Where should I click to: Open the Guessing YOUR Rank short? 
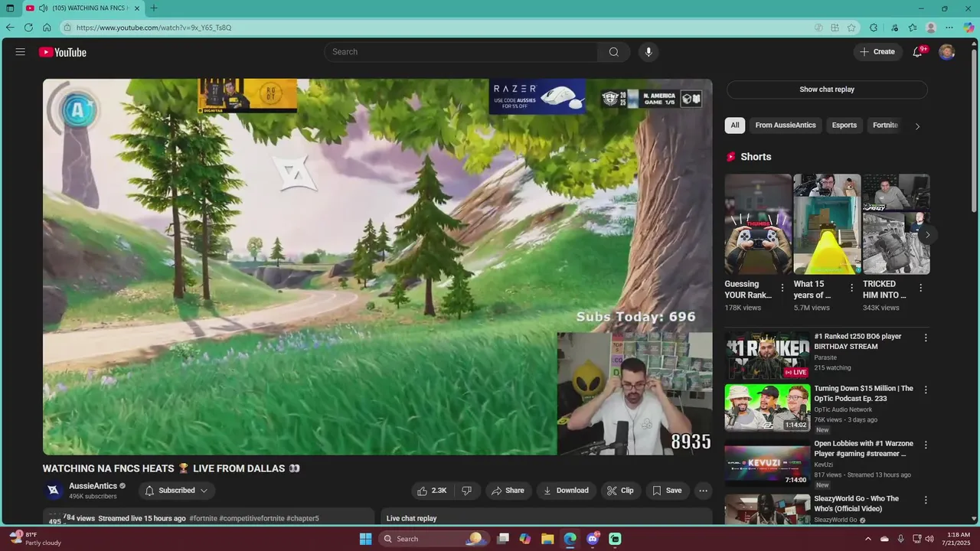point(758,224)
